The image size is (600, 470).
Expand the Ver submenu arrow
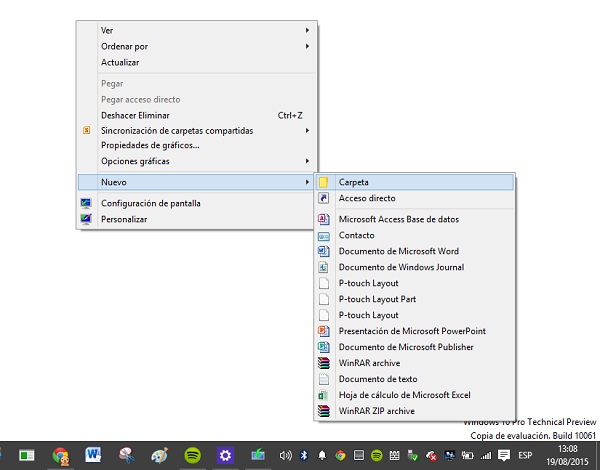[307, 30]
